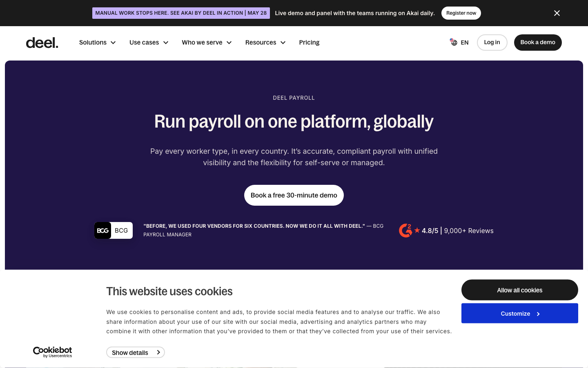Click the 'This website uses cookies' heading
588x368 pixels.
pos(169,291)
